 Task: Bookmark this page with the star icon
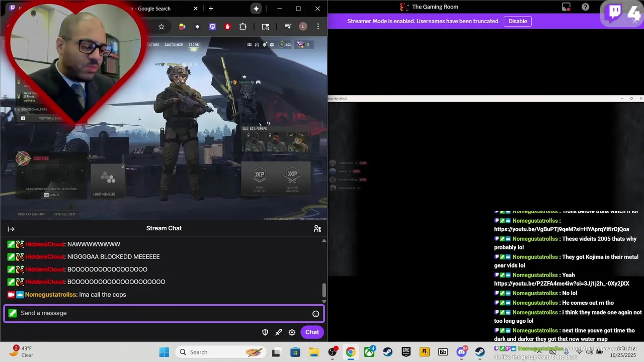pyautogui.click(x=162, y=27)
